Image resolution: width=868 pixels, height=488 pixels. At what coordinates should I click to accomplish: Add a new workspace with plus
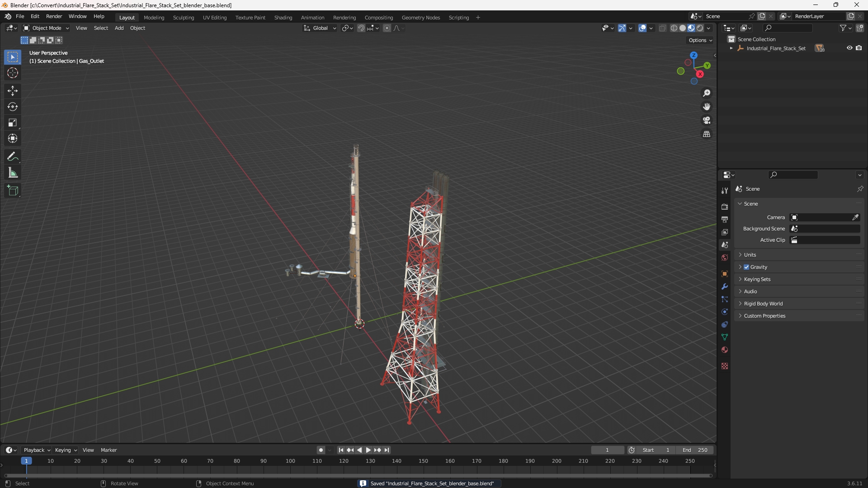(x=478, y=18)
